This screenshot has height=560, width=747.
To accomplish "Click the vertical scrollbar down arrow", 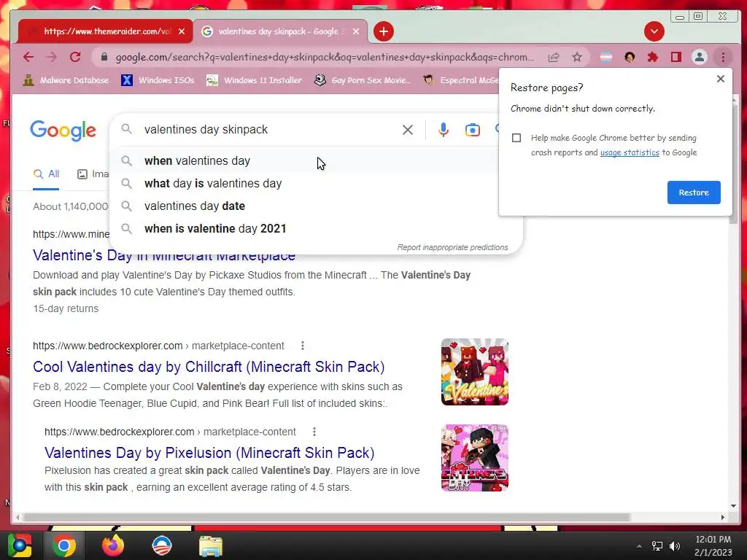I will pyautogui.click(x=732, y=506).
